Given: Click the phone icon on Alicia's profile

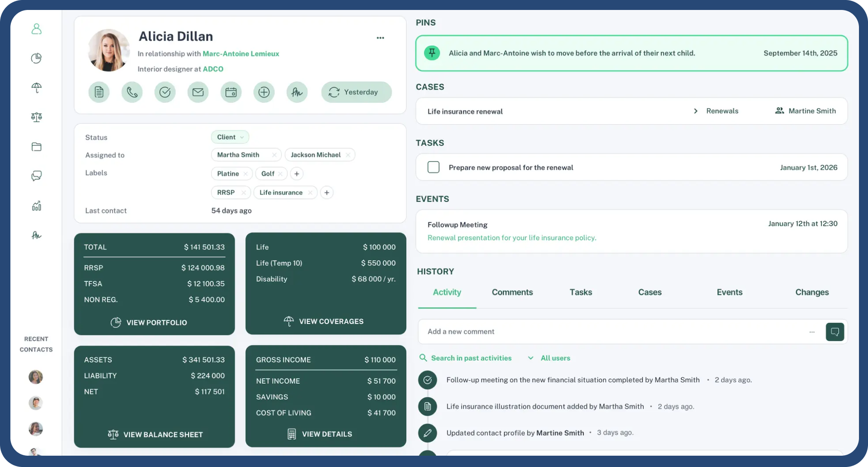Looking at the screenshot, I should [132, 92].
